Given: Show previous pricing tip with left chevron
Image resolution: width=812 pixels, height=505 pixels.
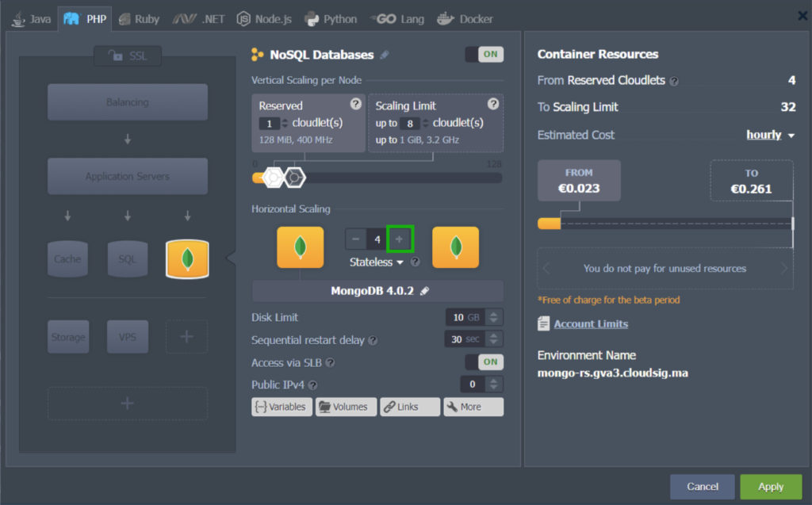Looking at the screenshot, I should [546, 268].
